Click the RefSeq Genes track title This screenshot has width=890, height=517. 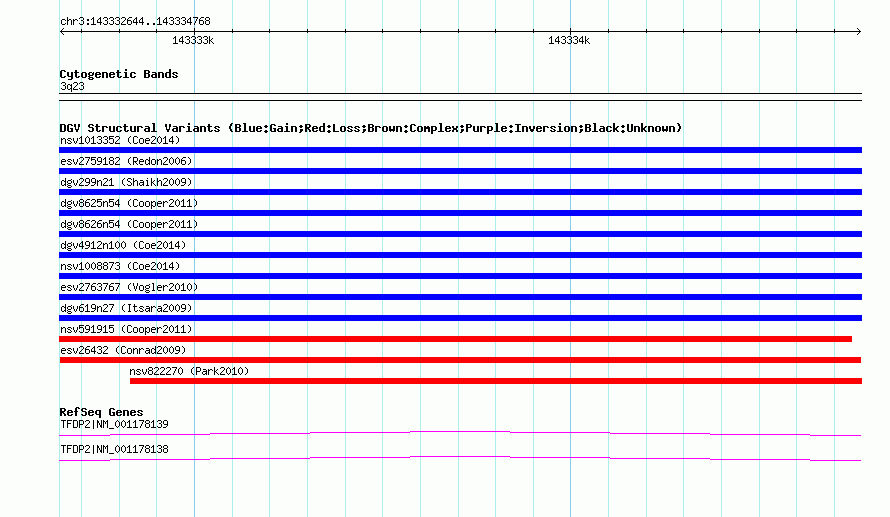[101, 412]
